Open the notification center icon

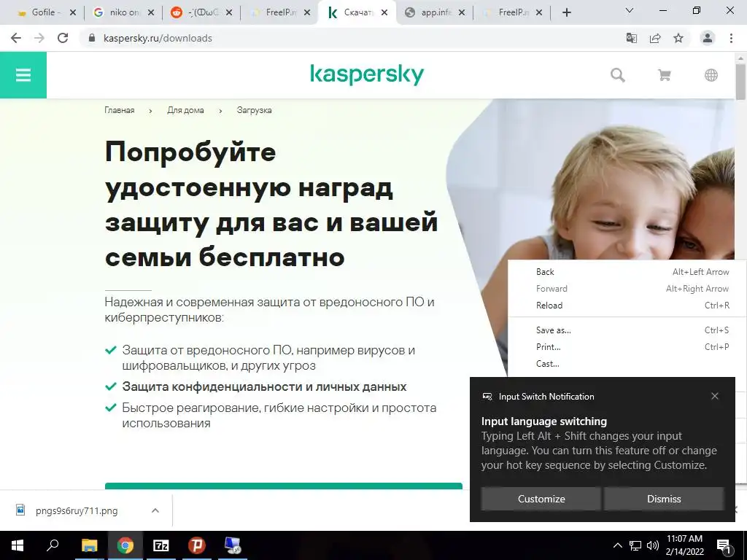click(x=724, y=545)
